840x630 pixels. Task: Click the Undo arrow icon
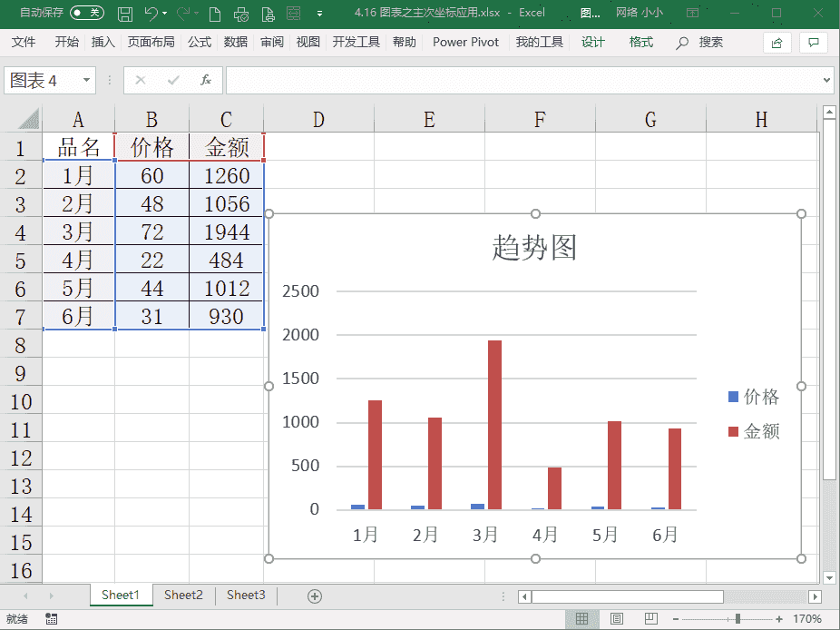coord(151,14)
